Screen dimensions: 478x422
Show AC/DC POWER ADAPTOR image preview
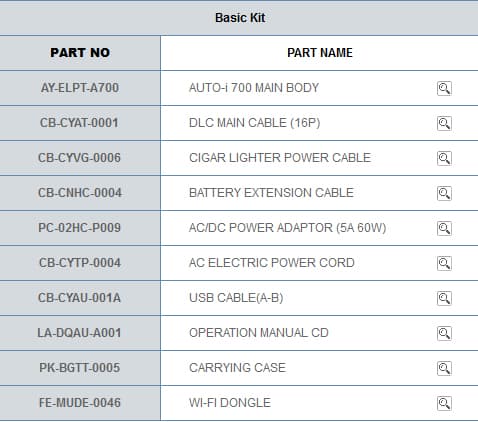tap(444, 228)
